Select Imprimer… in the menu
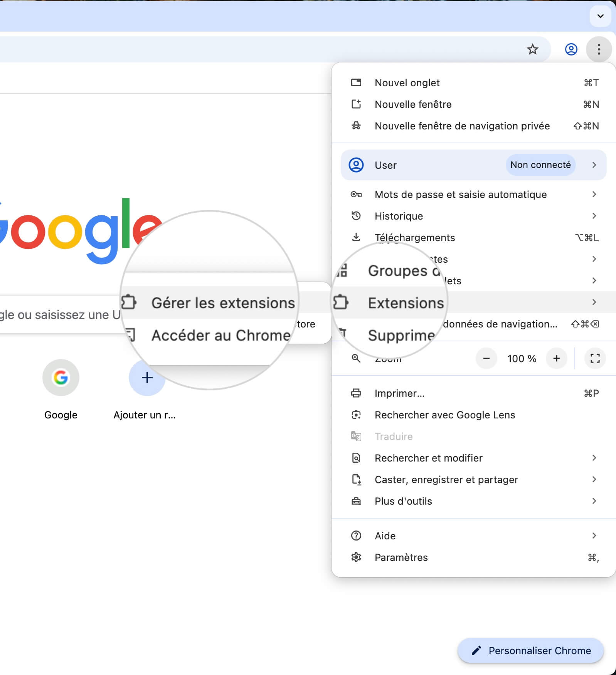The width and height of the screenshot is (616, 675). [x=473, y=393]
